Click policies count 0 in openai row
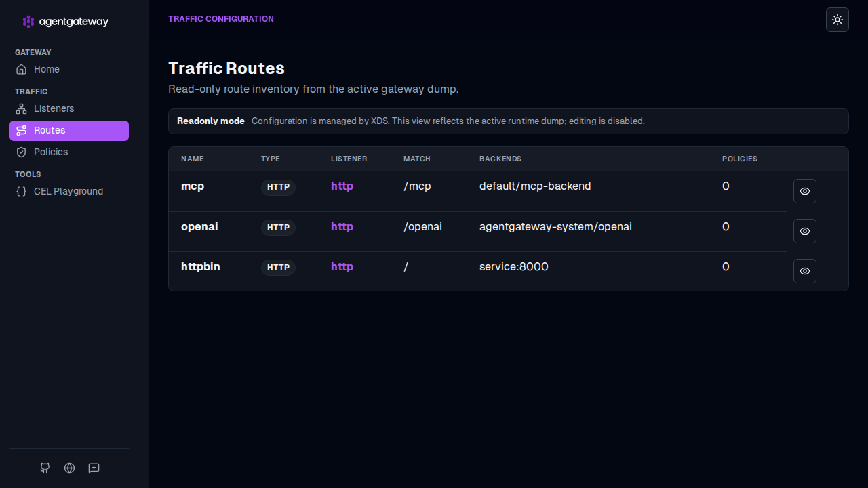The height and width of the screenshot is (488, 868). click(726, 226)
